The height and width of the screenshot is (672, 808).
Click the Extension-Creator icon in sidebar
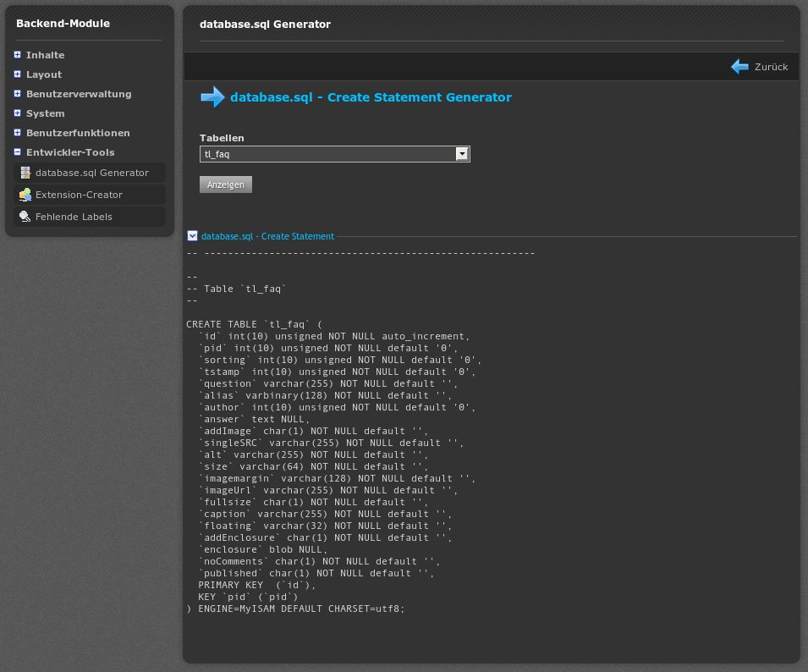coord(25,195)
